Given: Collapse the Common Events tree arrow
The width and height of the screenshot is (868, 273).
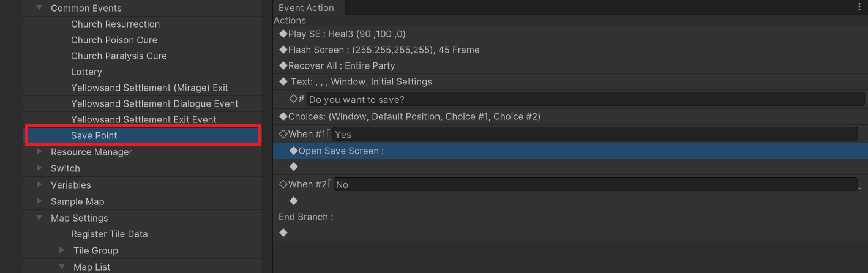Looking at the screenshot, I should 39,8.
